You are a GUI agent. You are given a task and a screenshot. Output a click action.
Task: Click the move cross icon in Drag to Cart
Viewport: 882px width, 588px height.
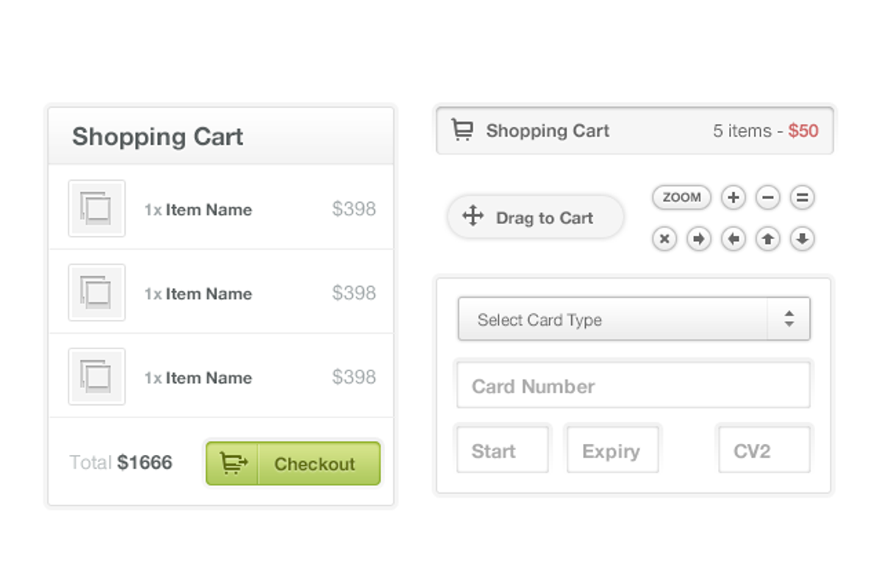473,216
